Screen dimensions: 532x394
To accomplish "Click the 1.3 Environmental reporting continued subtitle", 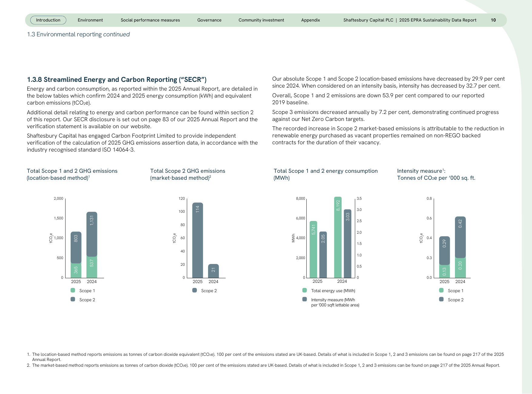I will (78, 34).
